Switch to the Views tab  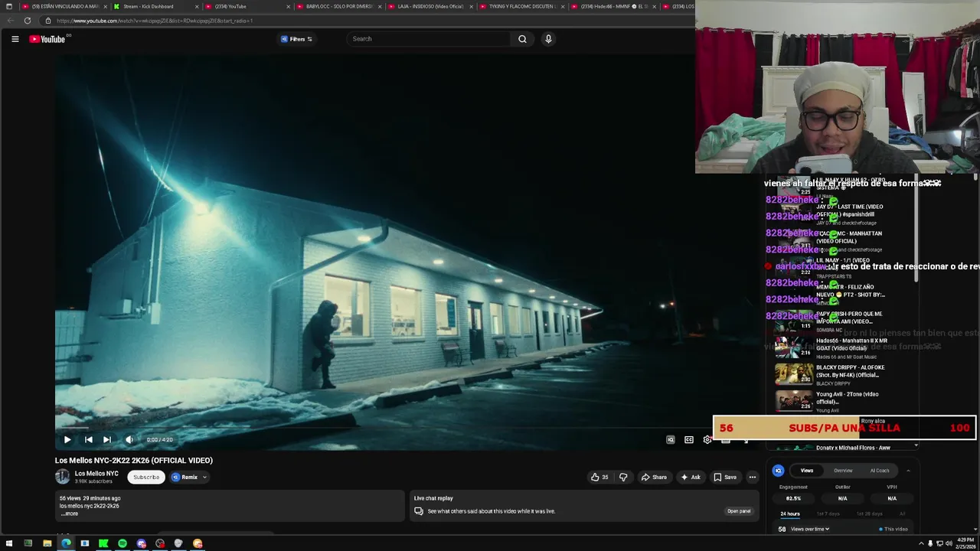[807, 471]
